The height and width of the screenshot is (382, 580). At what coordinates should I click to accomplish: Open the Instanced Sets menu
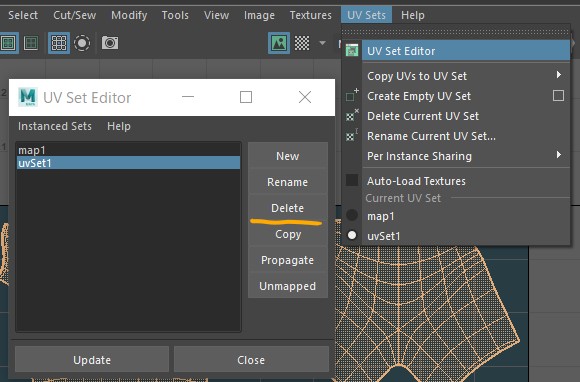coord(55,126)
